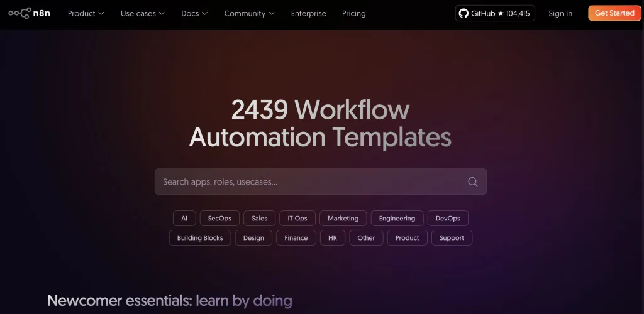The height and width of the screenshot is (314, 644).
Task: Select the SecOps category tag
Action: point(219,218)
